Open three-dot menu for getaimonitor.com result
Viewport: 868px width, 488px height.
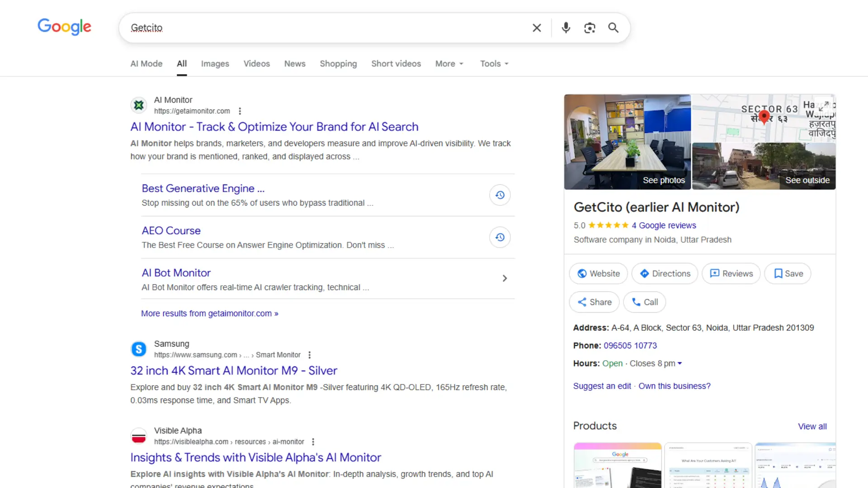click(240, 111)
